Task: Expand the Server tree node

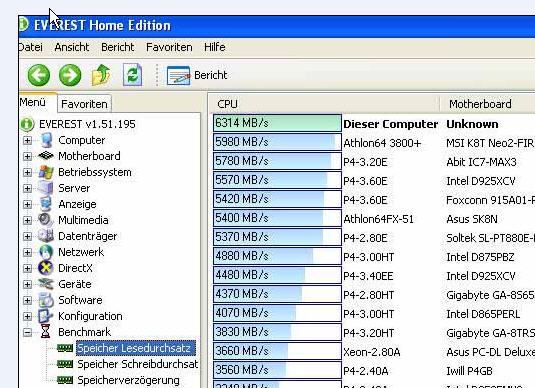Action: click(x=27, y=188)
